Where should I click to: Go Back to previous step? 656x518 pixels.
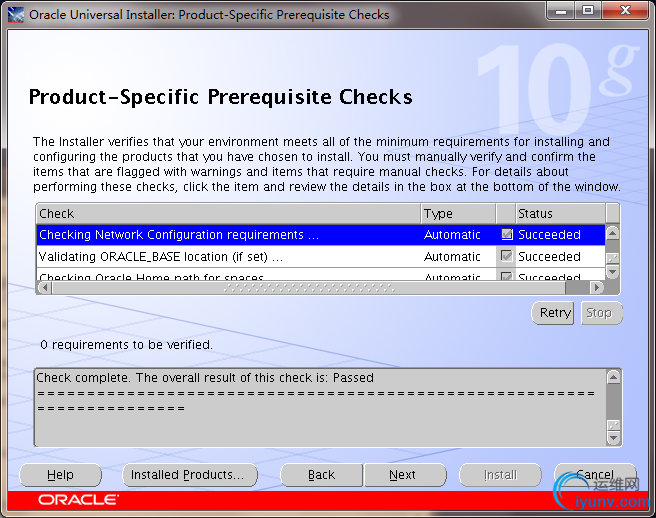point(321,475)
